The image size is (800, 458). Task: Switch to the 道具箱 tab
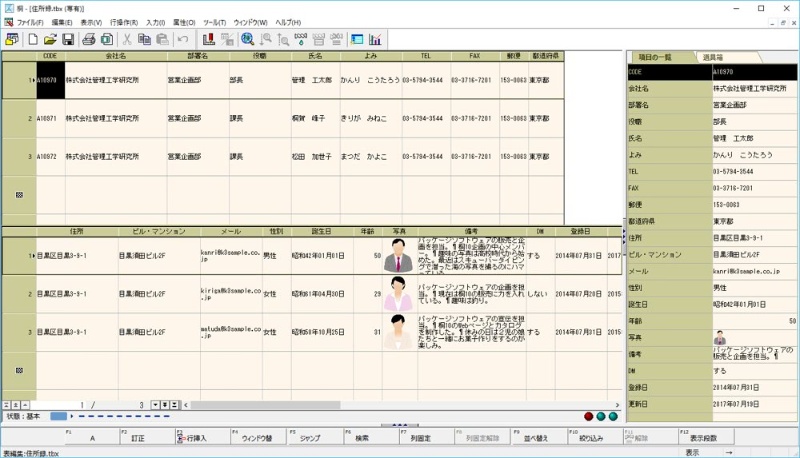point(715,57)
